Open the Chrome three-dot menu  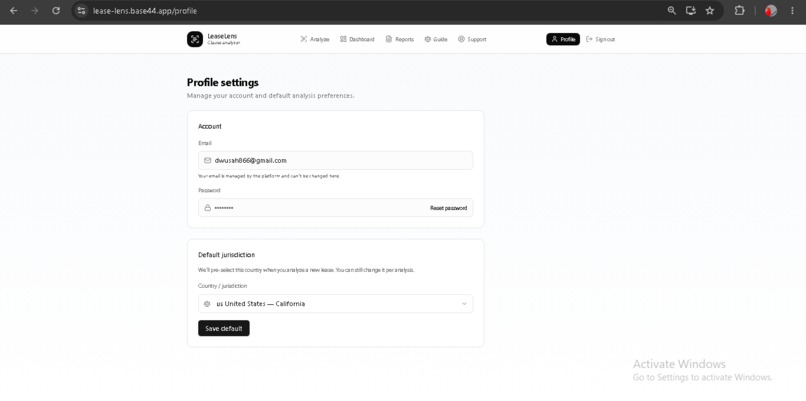tap(792, 11)
